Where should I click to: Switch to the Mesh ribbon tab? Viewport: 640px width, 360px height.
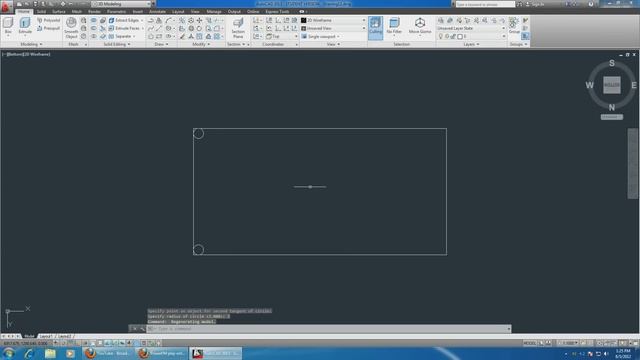click(77, 11)
